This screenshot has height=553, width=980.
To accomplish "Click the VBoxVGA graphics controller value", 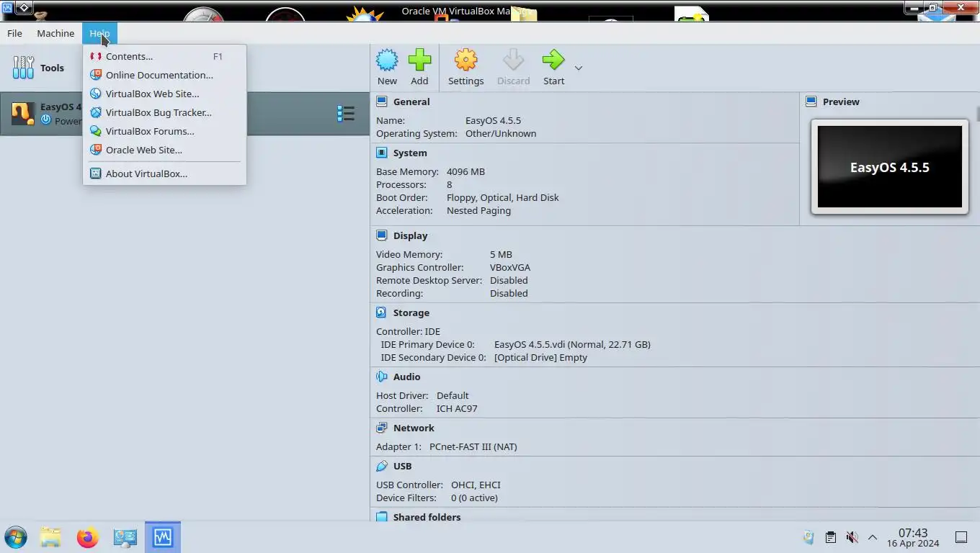I will 510,267.
